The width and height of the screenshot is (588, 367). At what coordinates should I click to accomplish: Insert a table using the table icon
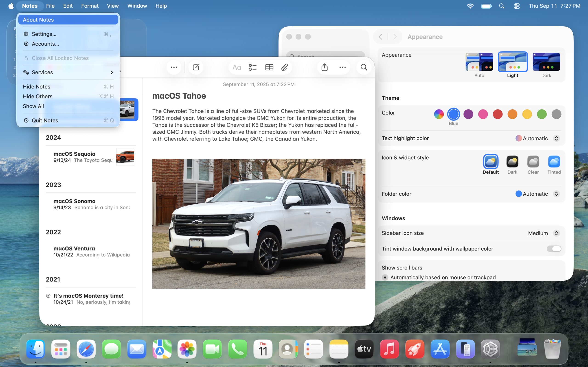click(269, 67)
